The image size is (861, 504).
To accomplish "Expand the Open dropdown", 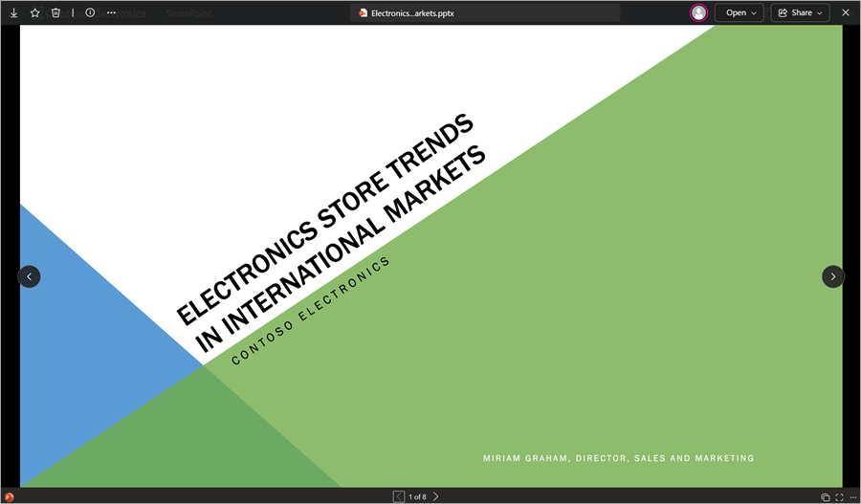I will (x=740, y=12).
